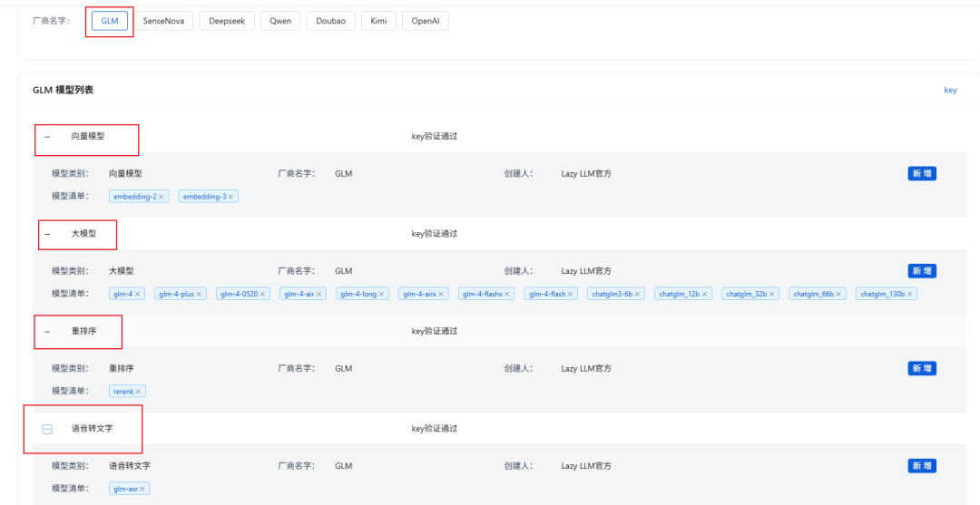Image resolution: width=980 pixels, height=505 pixels.
Task: Select the GLM vendor tab
Action: (x=110, y=21)
